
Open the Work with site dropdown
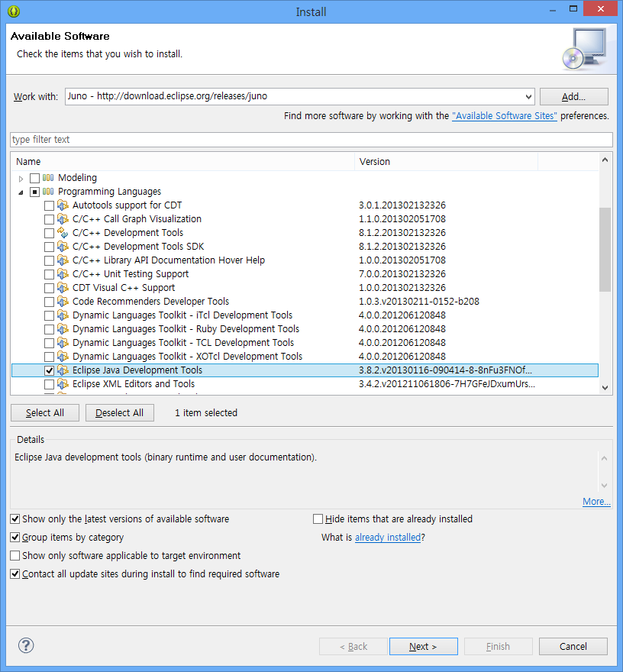tap(529, 97)
